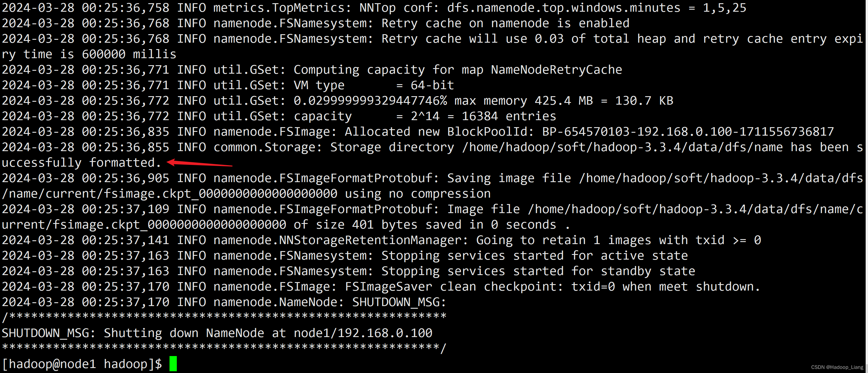Click the 'FSImageSaver clean checkpoint' line
The image size is (868, 373).
pos(381,287)
